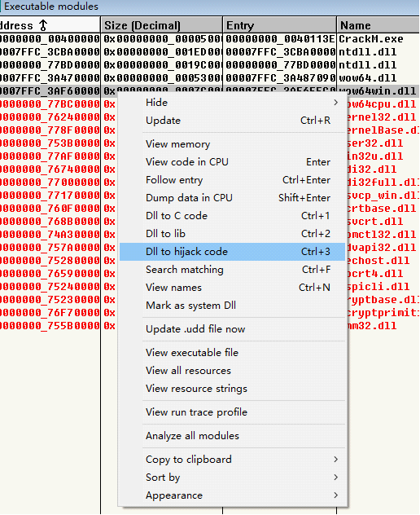The width and height of the screenshot is (420, 515).
Task: Select the msvcp_win.dll module name
Action: point(383,196)
